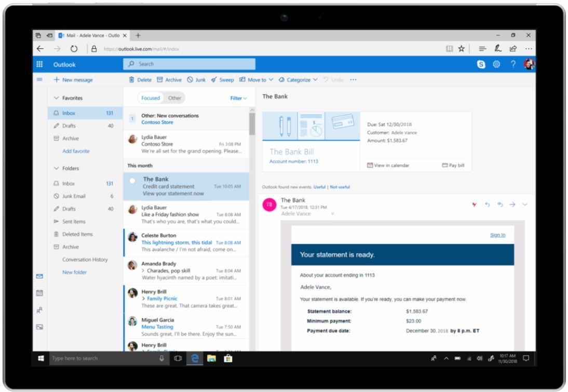Mark the message as Junk

[x=196, y=80]
